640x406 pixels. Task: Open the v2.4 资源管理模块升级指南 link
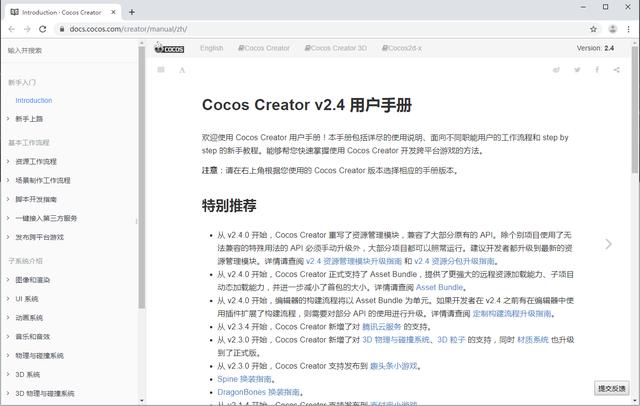point(354,261)
